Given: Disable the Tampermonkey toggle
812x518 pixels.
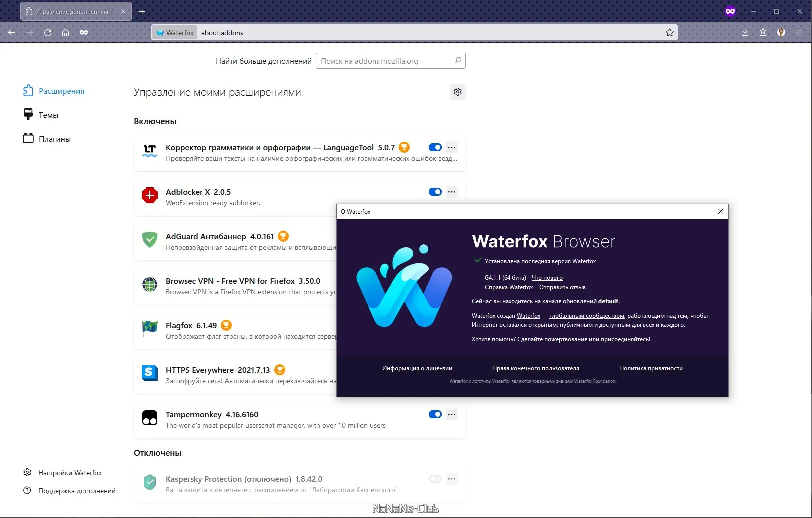Looking at the screenshot, I should (435, 414).
